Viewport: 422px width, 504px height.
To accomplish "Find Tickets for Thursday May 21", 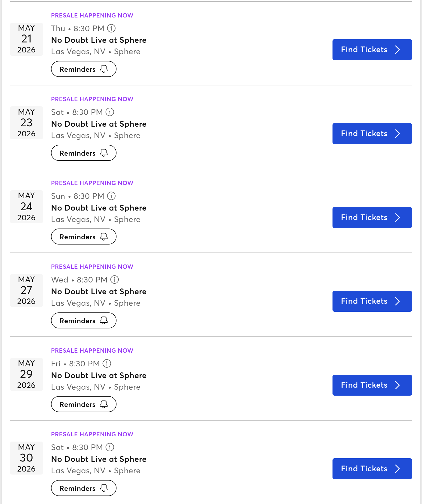I will click(372, 50).
